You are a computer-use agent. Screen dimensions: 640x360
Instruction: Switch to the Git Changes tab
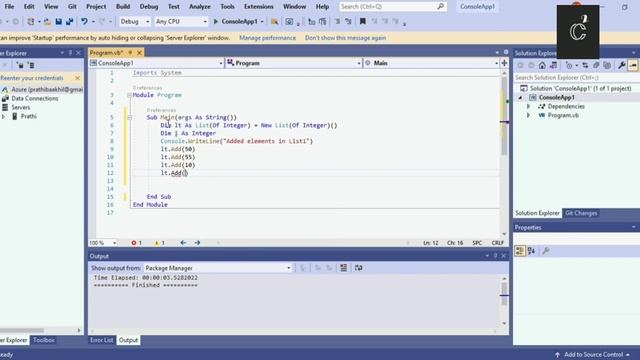tap(581, 213)
